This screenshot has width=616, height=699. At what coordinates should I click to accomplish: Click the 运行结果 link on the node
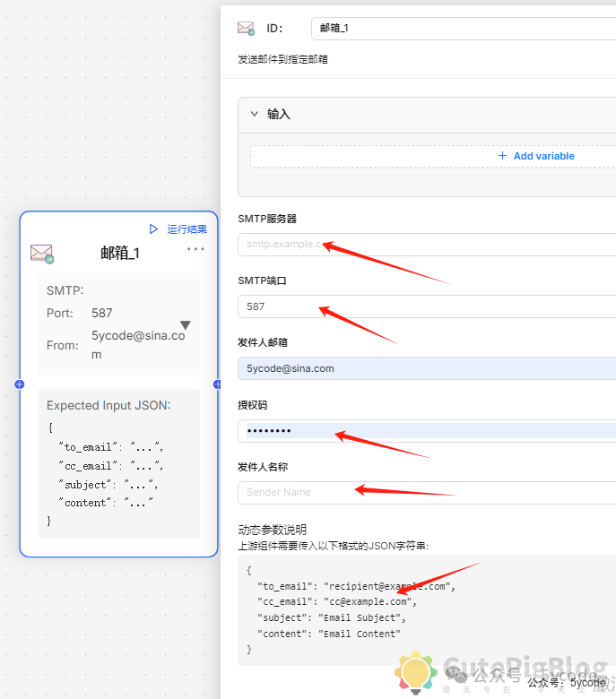(x=187, y=229)
